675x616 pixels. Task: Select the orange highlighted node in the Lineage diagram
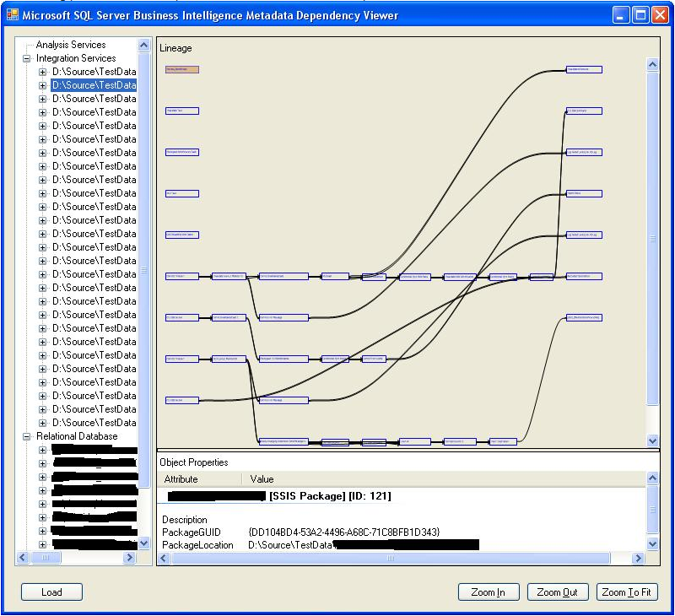[x=182, y=69]
